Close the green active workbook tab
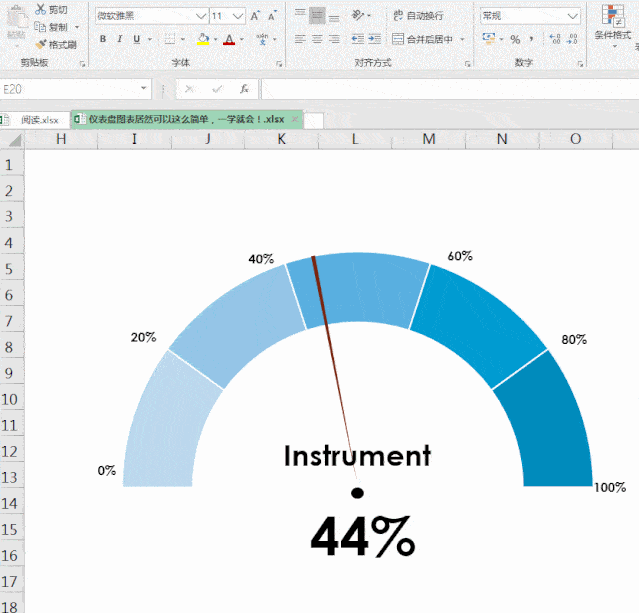639x613 pixels. tap(294, 119)
